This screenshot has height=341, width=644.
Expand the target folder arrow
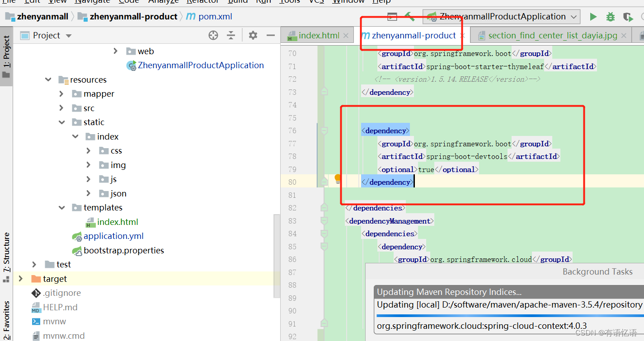[x=20, y=279]
